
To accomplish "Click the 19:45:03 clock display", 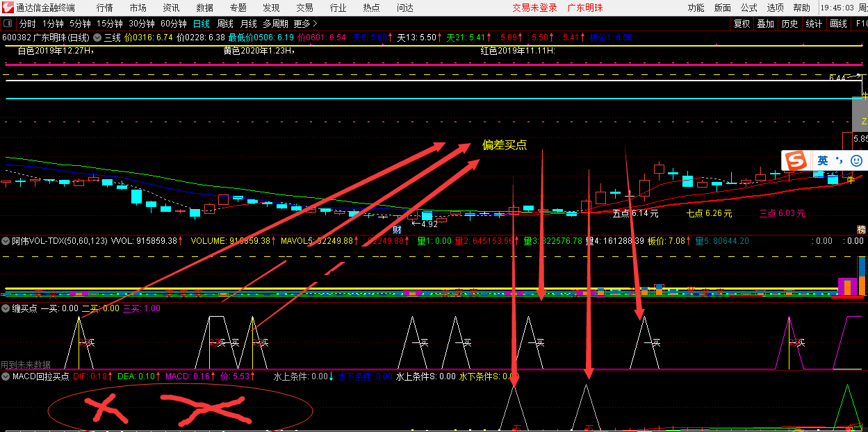I will click(837, 8).
